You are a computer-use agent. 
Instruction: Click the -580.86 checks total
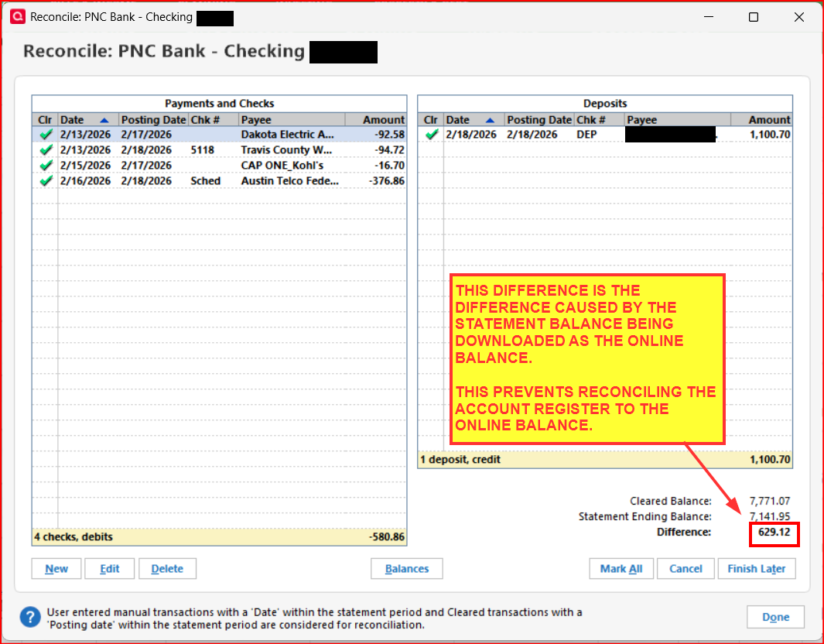pos(387,536)
